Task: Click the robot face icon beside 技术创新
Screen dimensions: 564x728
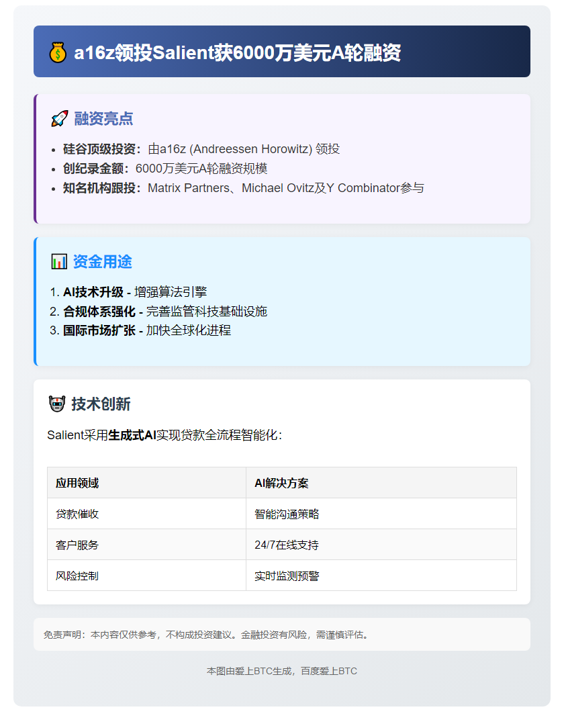Action: click(x=56, y=404)
